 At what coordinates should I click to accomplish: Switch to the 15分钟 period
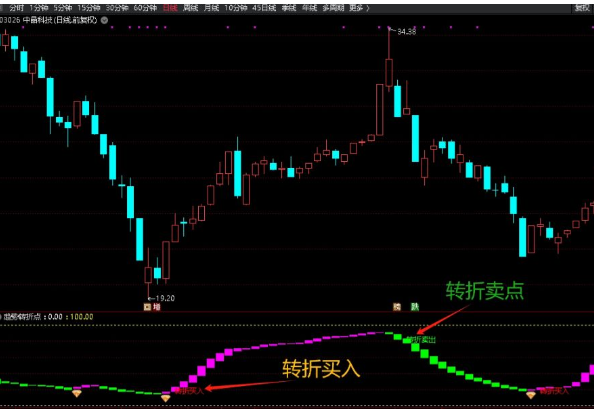pos(89,8)
